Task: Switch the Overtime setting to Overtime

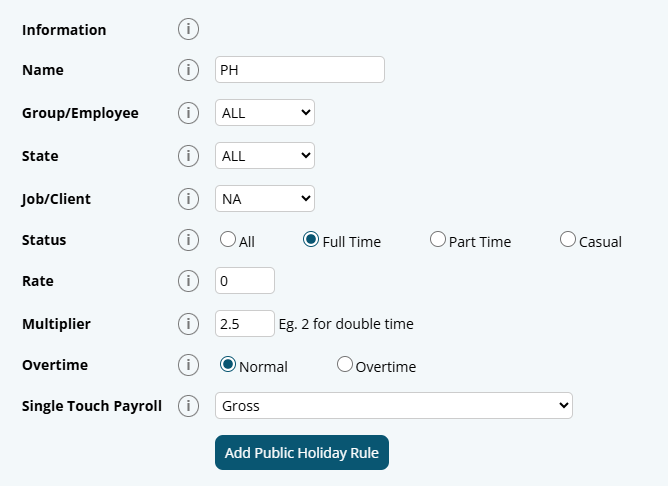Action: click(345, 365)
